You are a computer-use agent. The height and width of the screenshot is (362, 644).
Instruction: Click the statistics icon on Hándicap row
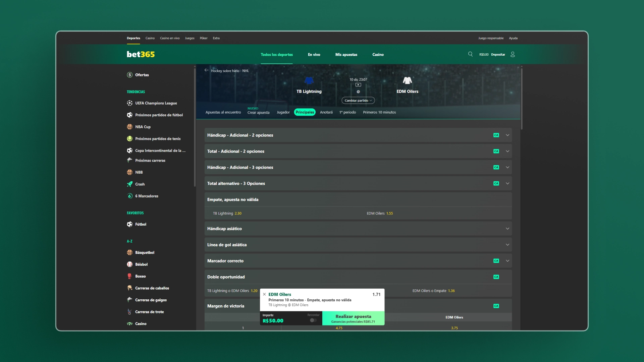pos(496,135)
